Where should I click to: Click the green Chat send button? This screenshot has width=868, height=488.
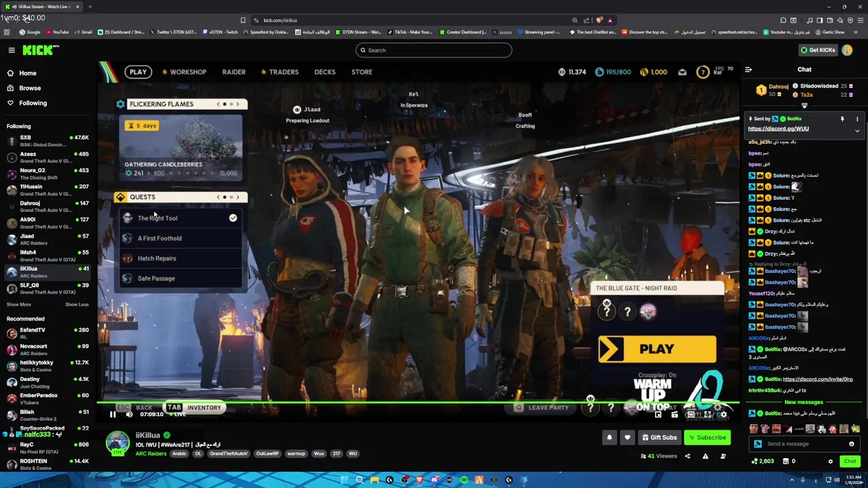coord(850,462)
